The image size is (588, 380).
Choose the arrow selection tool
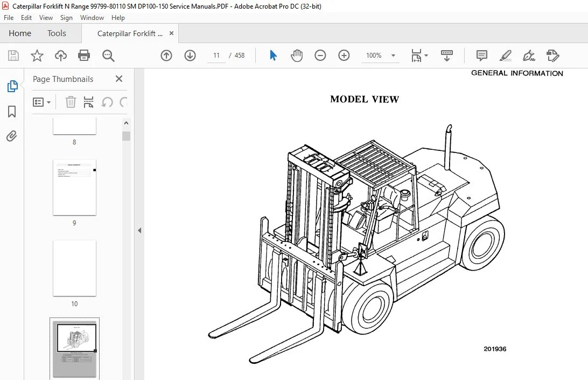click(x=273, y=56)
